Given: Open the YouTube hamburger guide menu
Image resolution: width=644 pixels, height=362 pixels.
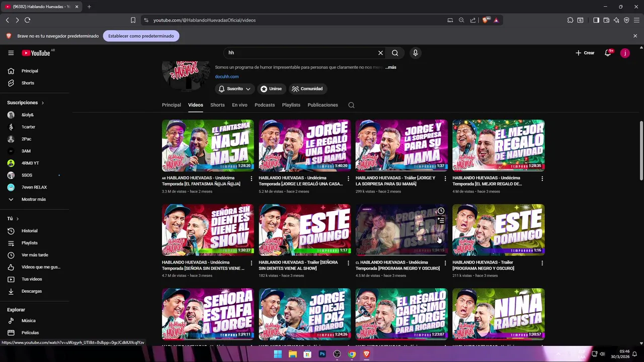Looking at the screenshot, I should (x=11, y=53).
